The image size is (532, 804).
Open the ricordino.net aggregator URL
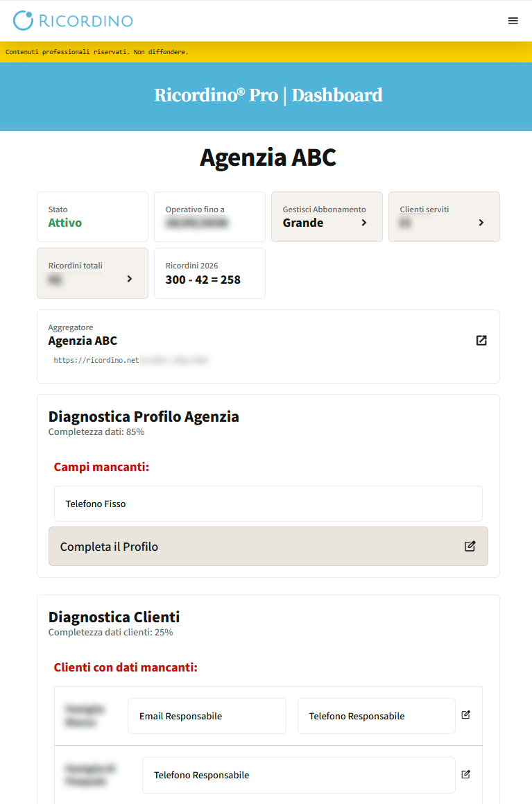[x=130, y=361]
